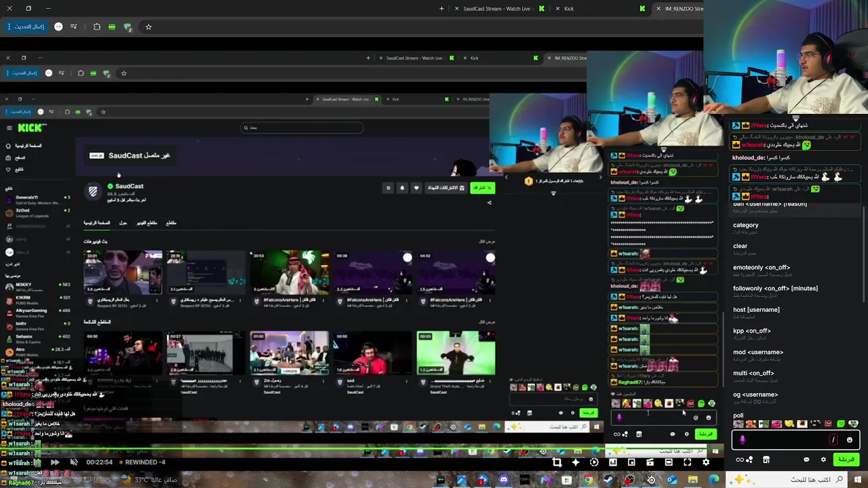Click the green extension icon in outermost browser toolbar

point(112,26)
